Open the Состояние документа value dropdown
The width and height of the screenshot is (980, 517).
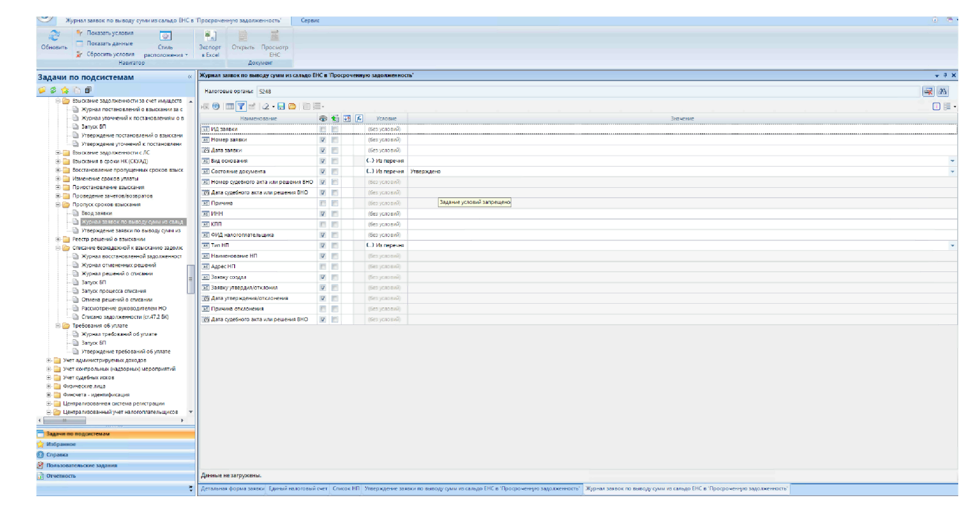[952, 172]
